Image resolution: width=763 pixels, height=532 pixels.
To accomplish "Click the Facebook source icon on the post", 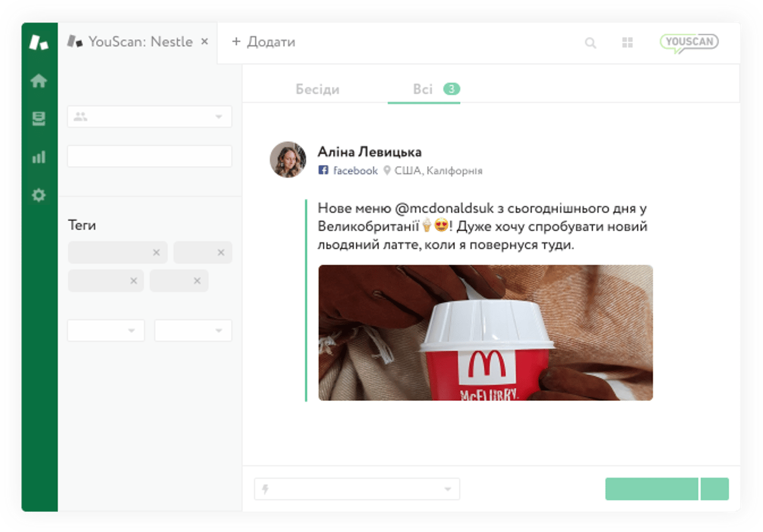I will pyautogui.click(x=324, y=170).
